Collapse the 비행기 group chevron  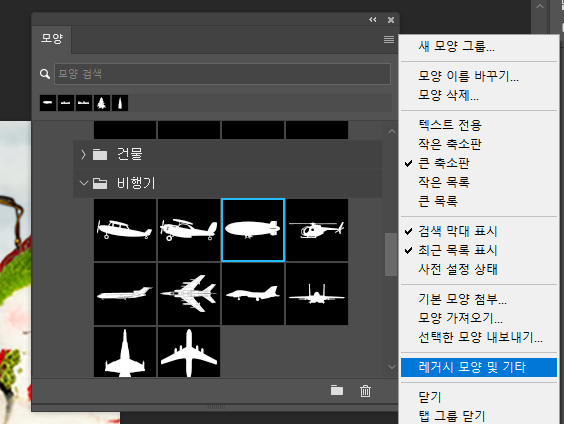coord(83,183)
